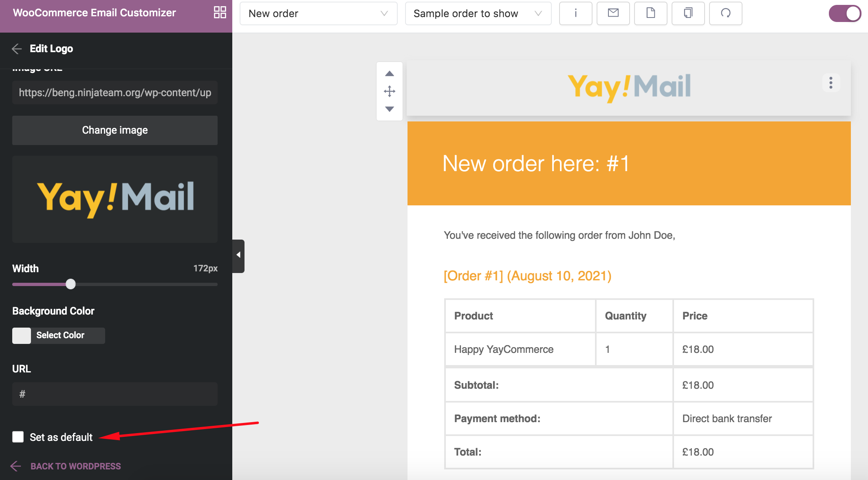The height and width of the screenshot is (480, 868).
Task: Click Back to WordPress arrow icon
Action: pos(15,466)
